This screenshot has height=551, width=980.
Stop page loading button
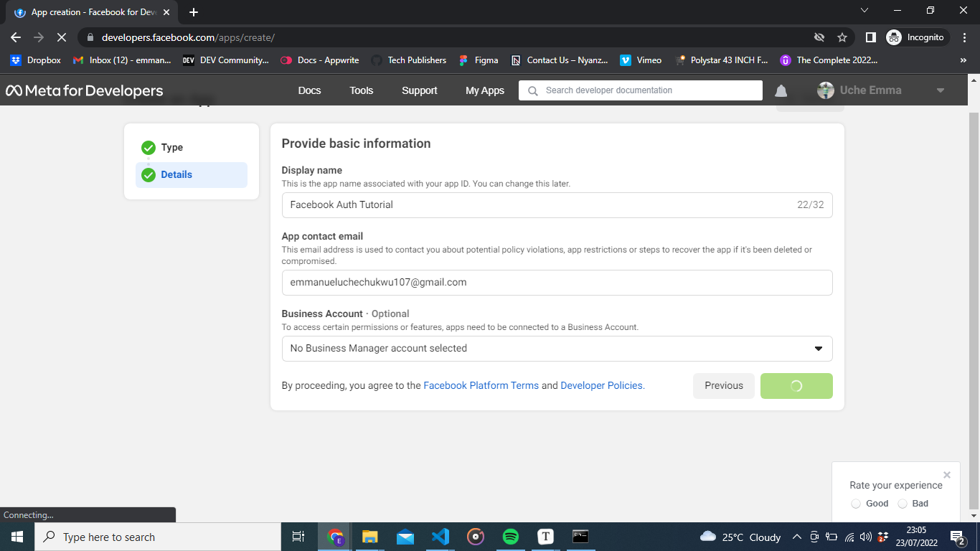61,37
